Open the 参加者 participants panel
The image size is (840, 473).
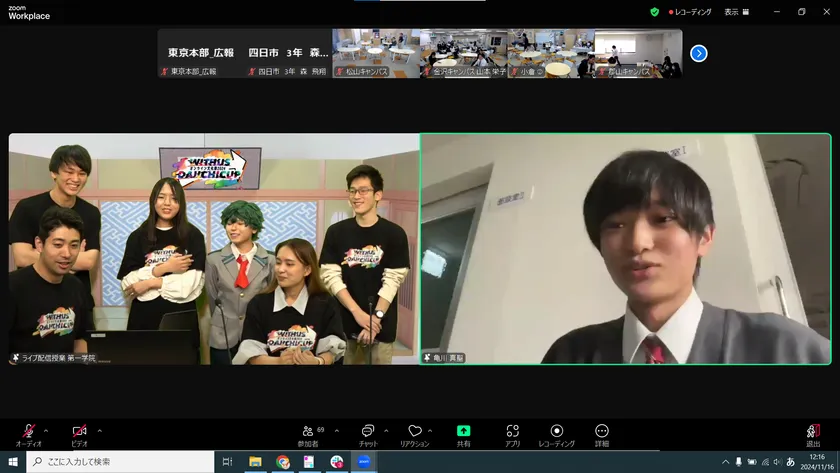pos(307,432)
